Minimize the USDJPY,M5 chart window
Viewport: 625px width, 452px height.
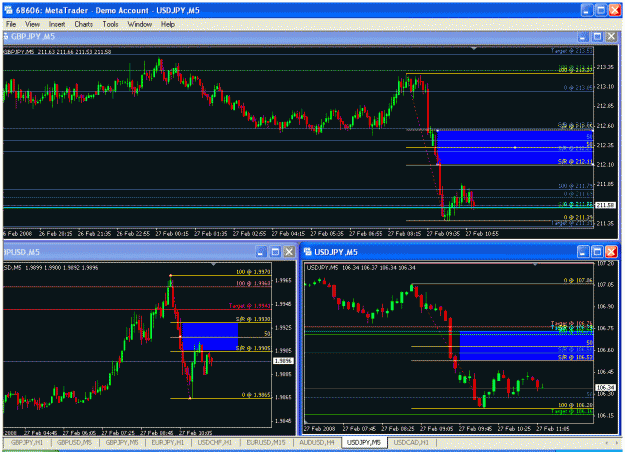[583, 252]
